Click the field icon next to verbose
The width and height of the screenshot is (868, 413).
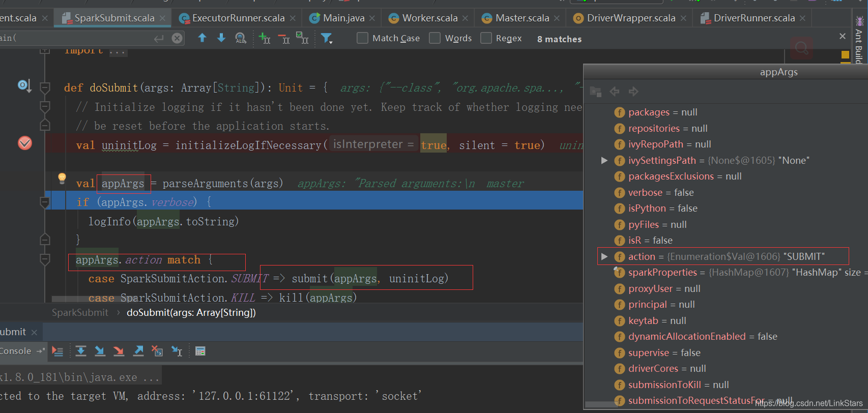pyautogui.click(x=619, y=193)
